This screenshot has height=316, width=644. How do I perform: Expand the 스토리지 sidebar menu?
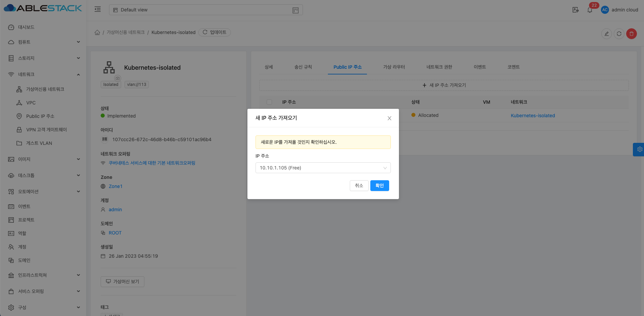coord(44,58)
